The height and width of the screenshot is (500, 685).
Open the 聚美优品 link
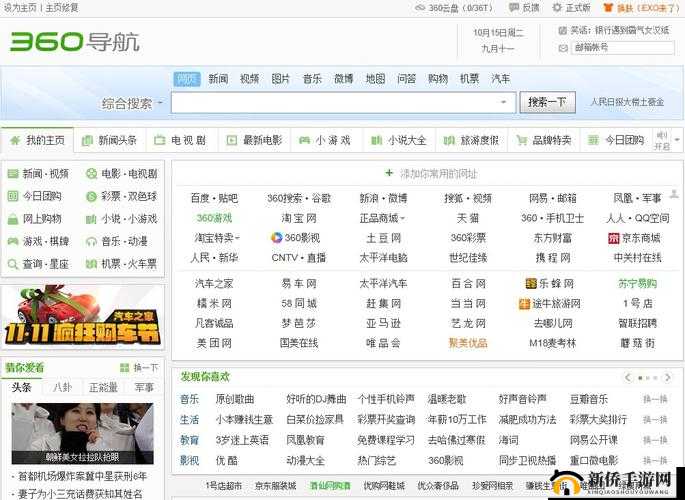(468, 343)
